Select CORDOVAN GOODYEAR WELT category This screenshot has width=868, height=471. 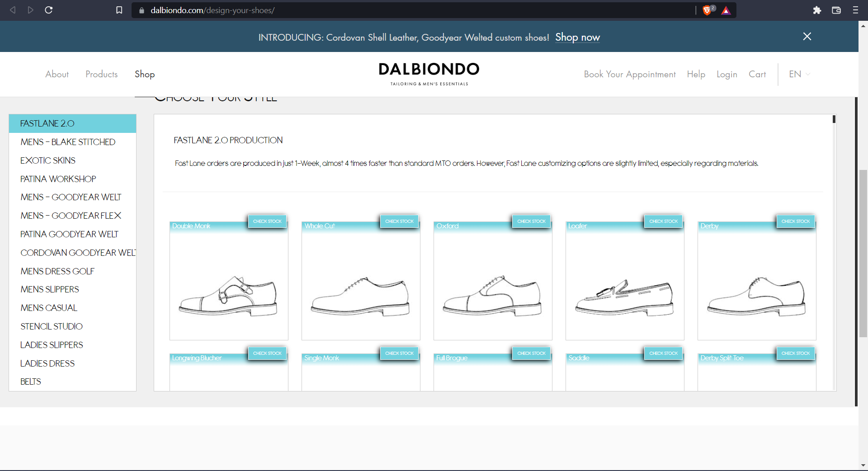click(x=72, y=253)
